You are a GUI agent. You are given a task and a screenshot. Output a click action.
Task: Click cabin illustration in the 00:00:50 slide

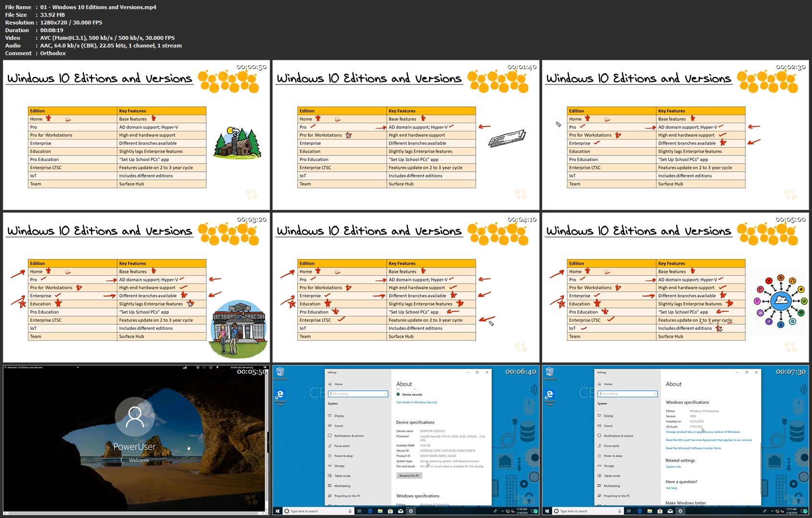[x=237, y=143]
